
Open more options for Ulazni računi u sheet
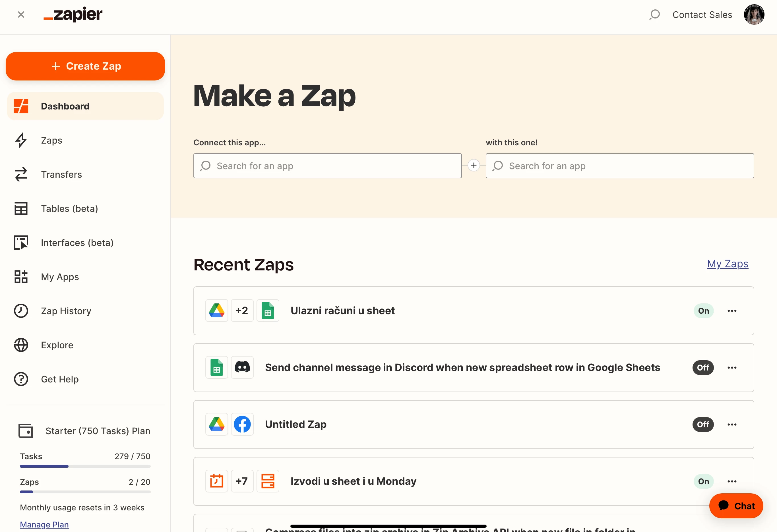tap(732, 311)
